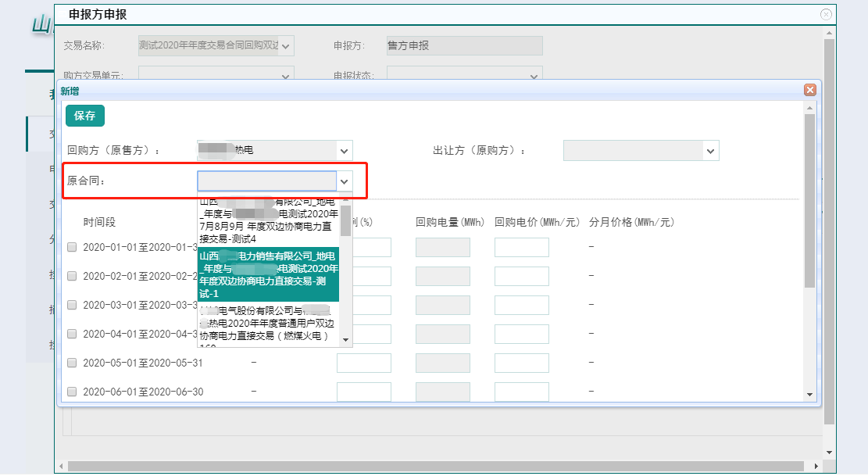This screenshot has height=476, width=868.
Task: Select the 2020-06-01至2020-06-30 checkbox
Action: (x=72, y=392)
